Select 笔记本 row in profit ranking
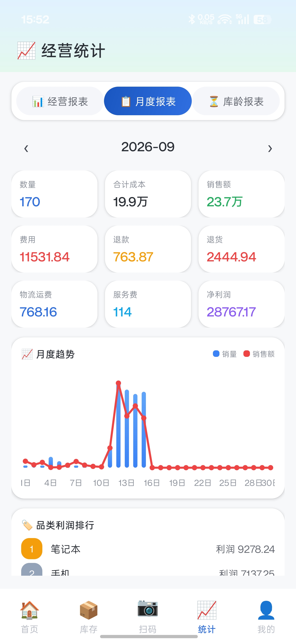 148,549
